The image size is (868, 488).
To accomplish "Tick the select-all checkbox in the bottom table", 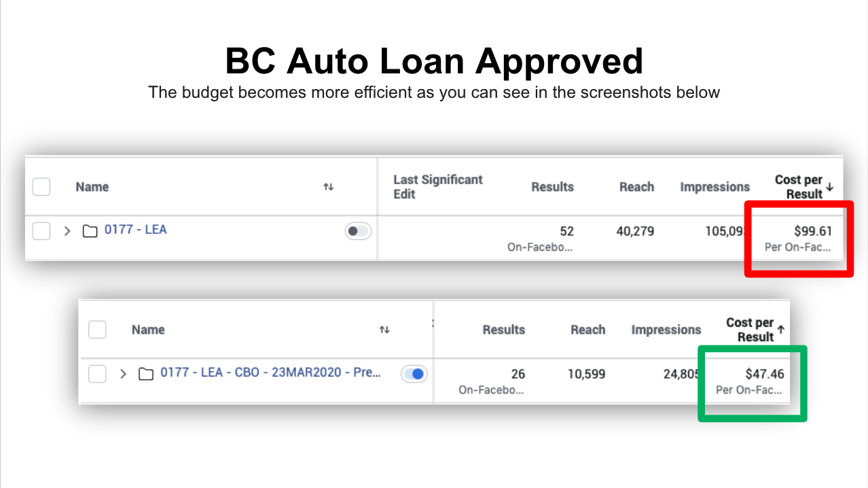I will click(x=97, y=330).
